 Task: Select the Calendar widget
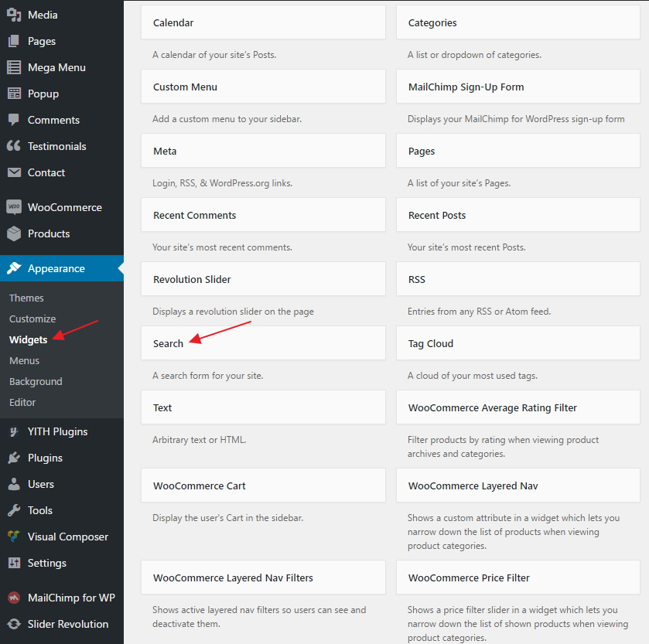263,22
